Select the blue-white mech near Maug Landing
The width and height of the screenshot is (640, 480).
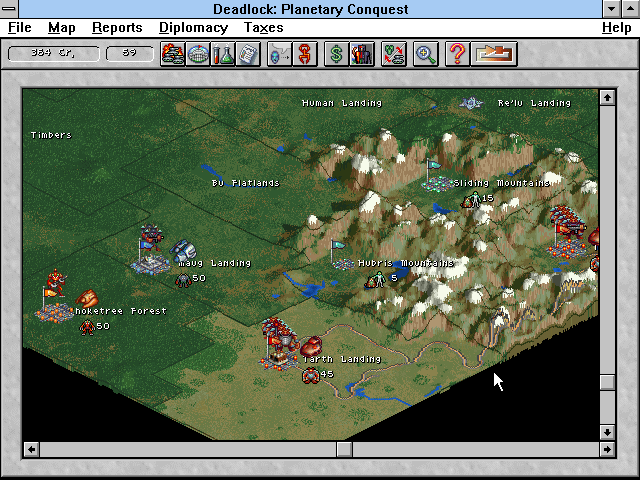(x=183, y=250)
